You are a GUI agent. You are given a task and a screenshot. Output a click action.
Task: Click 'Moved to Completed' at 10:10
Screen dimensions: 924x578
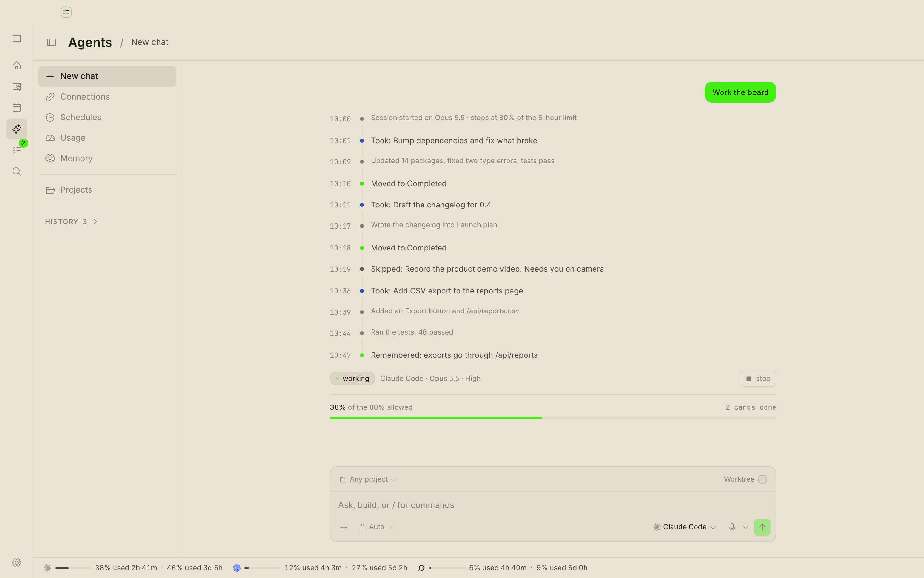click(408, 183)
